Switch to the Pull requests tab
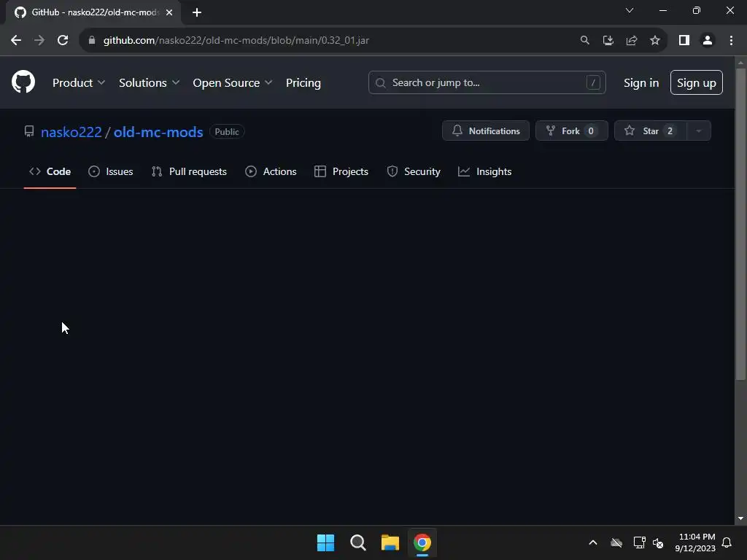This screenshot has height=560, width=747. click(189, 171)
